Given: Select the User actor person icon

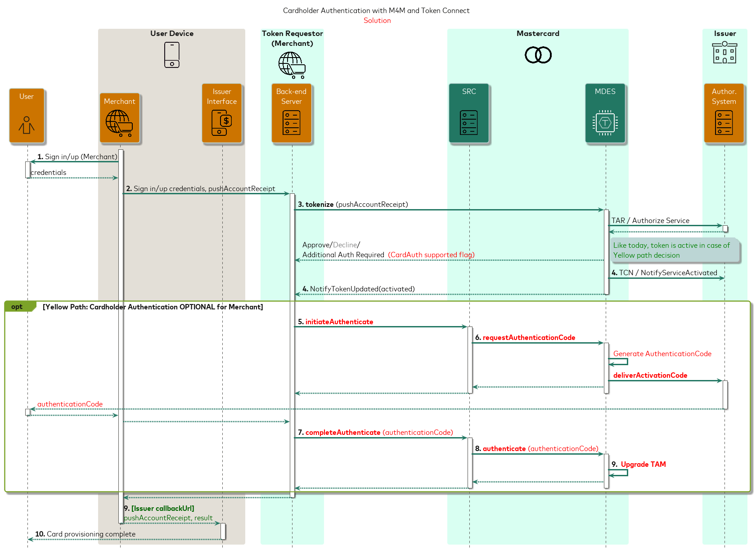Looking at the screenshot, I should click(27, 125).
